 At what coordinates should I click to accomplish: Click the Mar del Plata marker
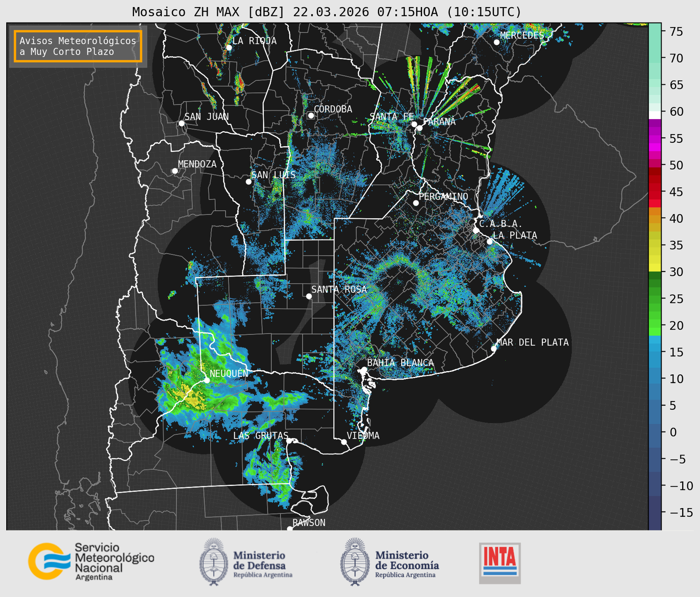point(494,349)
